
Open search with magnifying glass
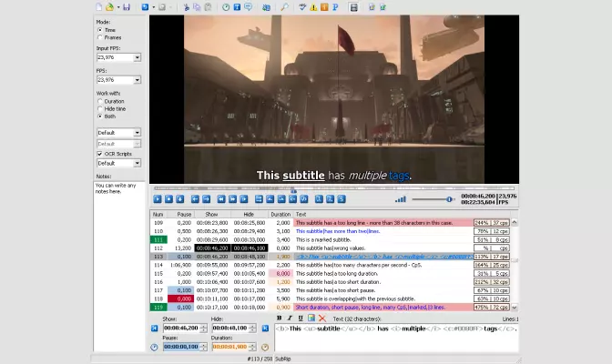pos(284,7)
